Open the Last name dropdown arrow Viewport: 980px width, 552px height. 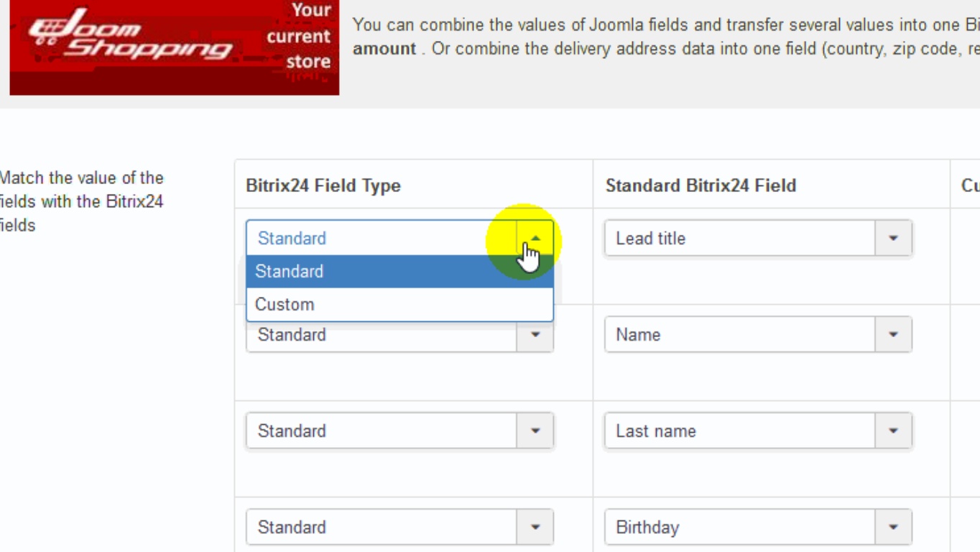click(893, 431)
